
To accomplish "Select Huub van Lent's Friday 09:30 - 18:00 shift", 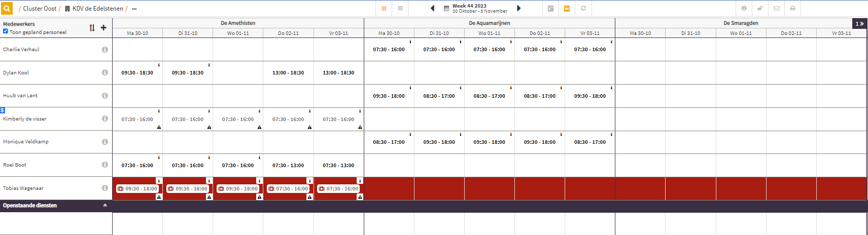I will pos(589,96).
